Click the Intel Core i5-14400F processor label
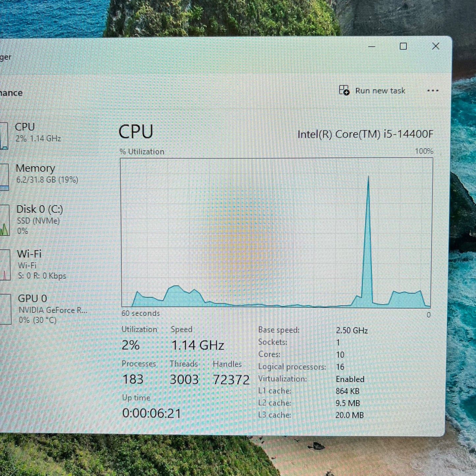The height and width of the screenshot is (476, 476). tap(366, 134)
